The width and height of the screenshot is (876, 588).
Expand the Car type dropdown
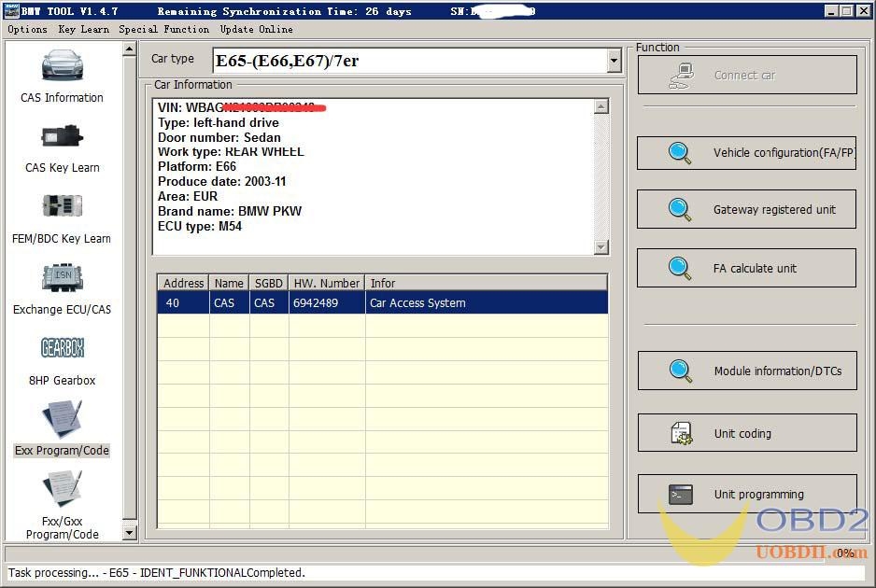pos(614,62)
